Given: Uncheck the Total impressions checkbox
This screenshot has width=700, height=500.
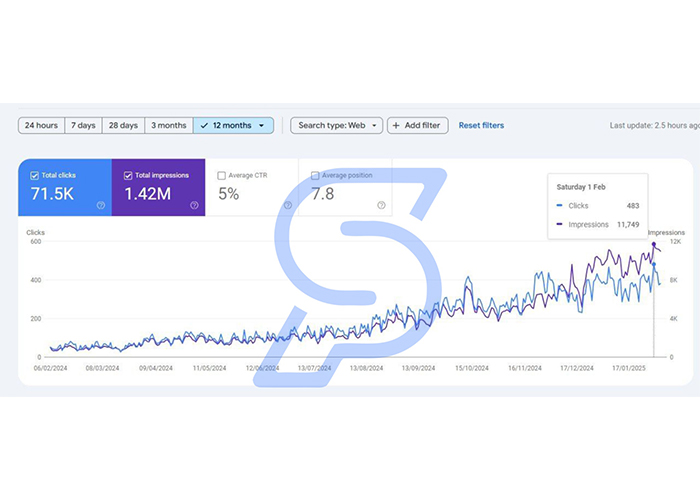Looking at the screenshot, I should (x=128, y=175).
